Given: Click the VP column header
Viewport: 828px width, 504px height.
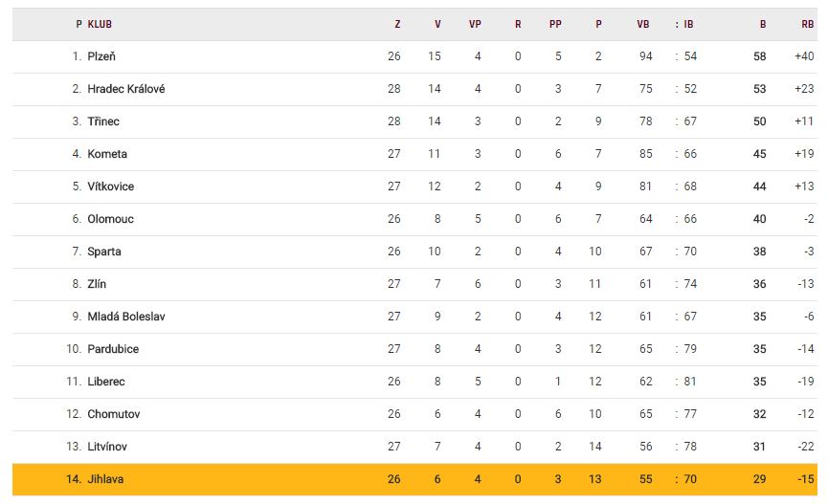Looking at the screenshot, I should (x=475, y=24).
